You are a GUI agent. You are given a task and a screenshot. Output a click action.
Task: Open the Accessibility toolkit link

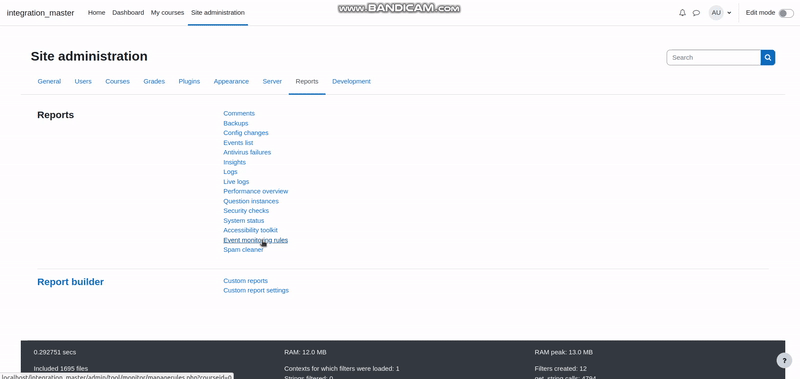click(x=251, y=231)
